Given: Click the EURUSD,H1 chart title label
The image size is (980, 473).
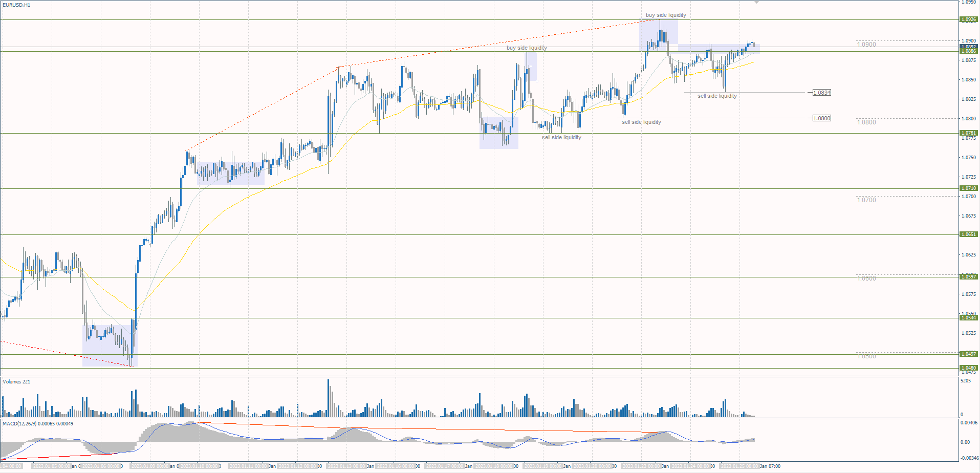Looking at the screenshot, I should [16, 5].
